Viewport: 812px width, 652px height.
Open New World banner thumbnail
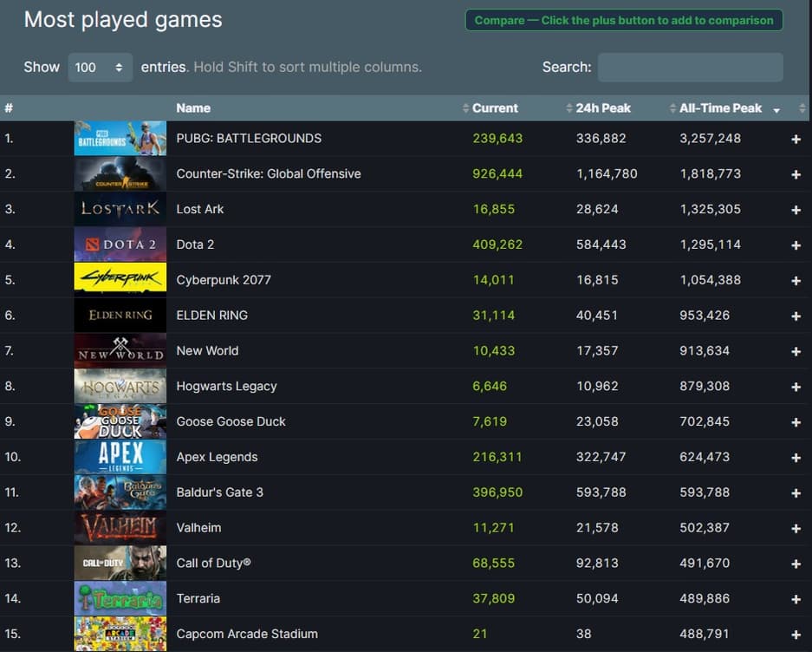coord(120,351)
